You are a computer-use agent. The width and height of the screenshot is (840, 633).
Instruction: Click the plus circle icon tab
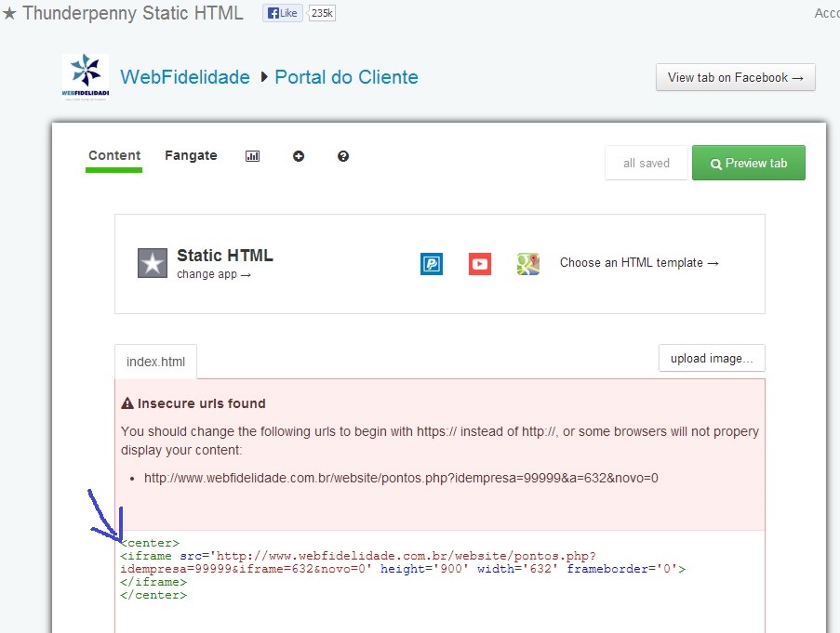point(299,156)
